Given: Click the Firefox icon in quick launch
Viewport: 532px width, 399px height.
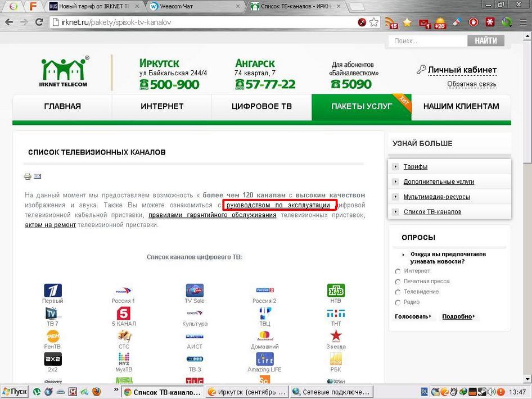Looking at the screenshot, I should tap(97, 392).
